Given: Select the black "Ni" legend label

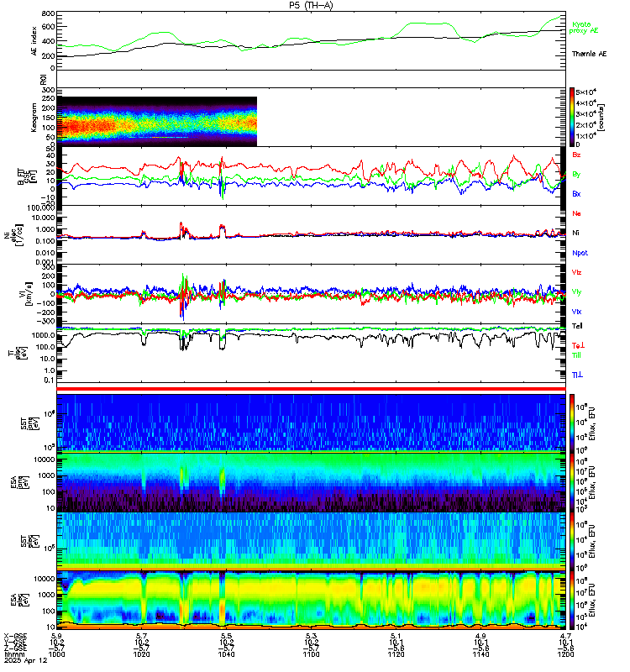Looking at the screenshot, I should tap(575, 233).
